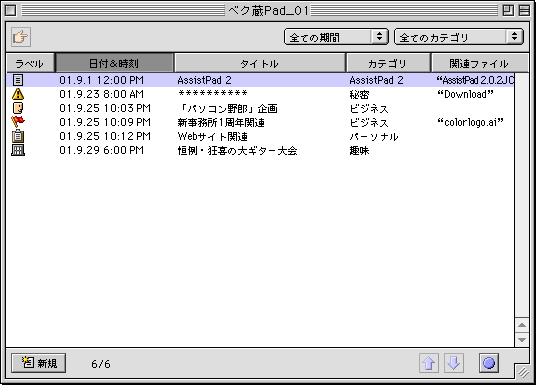Sort by 関連ファイル column header
This screenshot has height=385, width=536.
480,63
